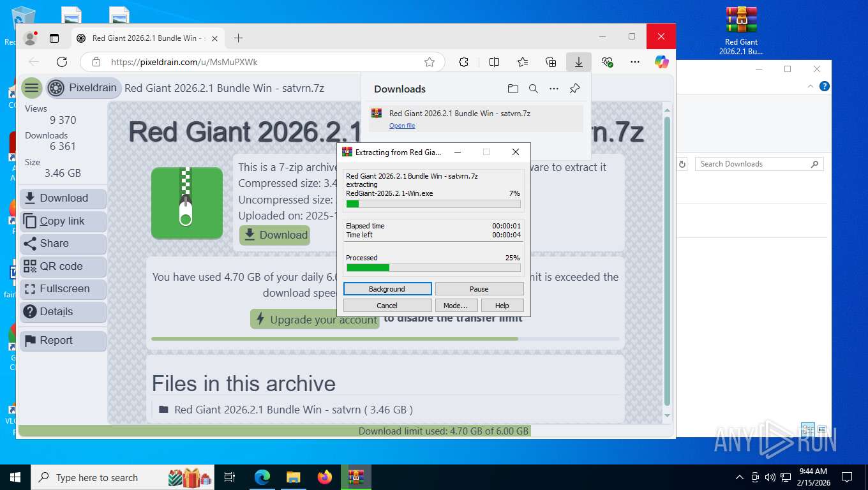Image resolution: width=868 pixels, height=490 pixels.
Task: Open the Mode... options in WinRAR
Action: pos(456,306)
